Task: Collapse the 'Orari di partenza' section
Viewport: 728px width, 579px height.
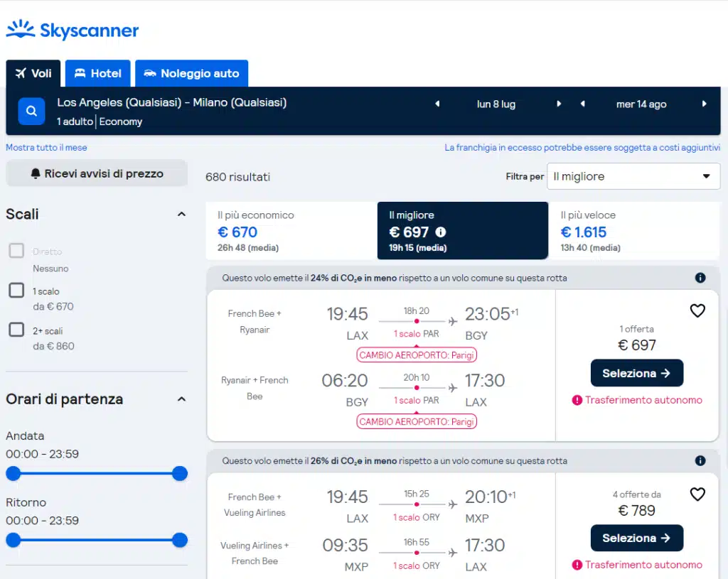Action: (x=182, y=399)
